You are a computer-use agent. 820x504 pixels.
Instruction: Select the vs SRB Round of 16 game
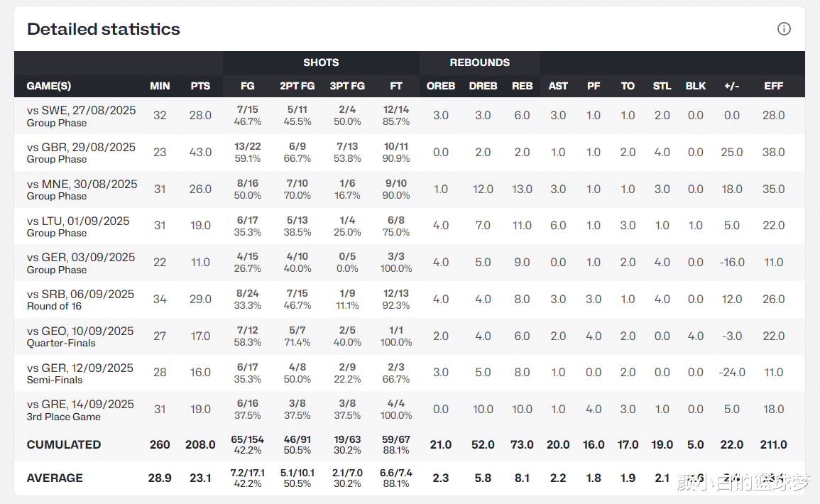(x=80, y=295)
